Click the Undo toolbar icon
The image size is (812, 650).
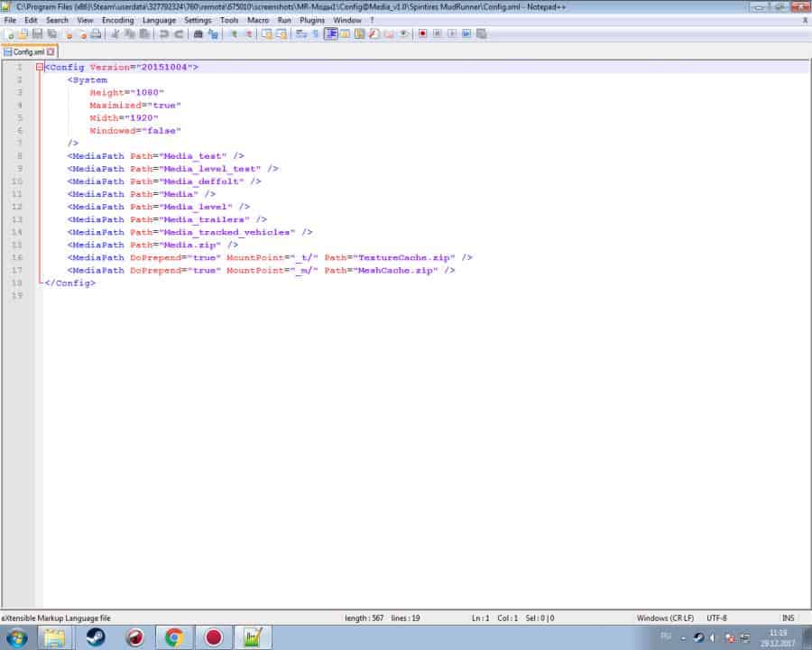pos(164,34)
